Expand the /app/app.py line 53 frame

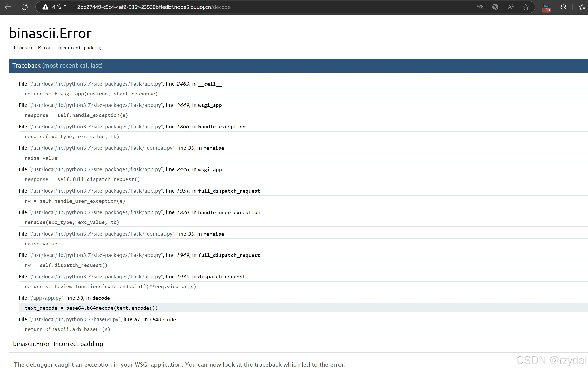(64, 298)
